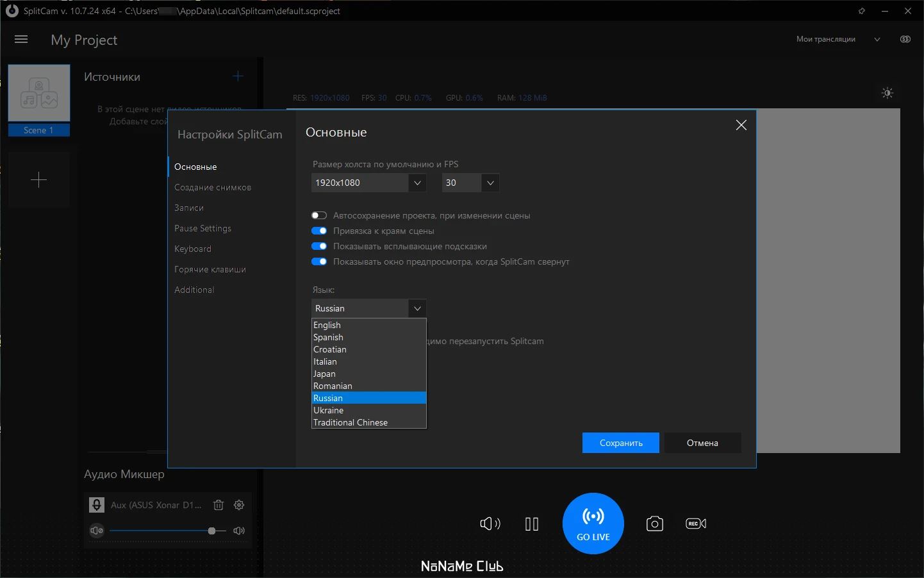The image size is (924, 578).
Task: Choose Ukraine from the language list
Action: coord(369,410)
